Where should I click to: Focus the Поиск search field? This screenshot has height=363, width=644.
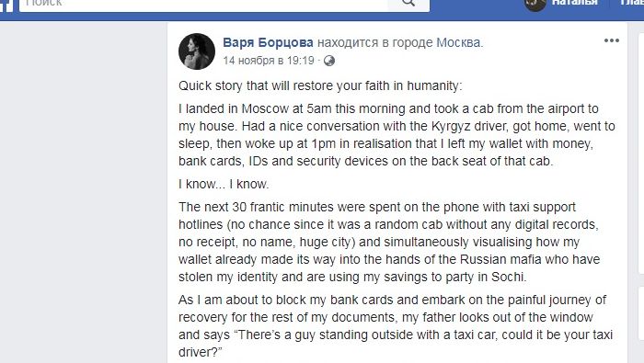pyautogui.click(x=203, y=4)
